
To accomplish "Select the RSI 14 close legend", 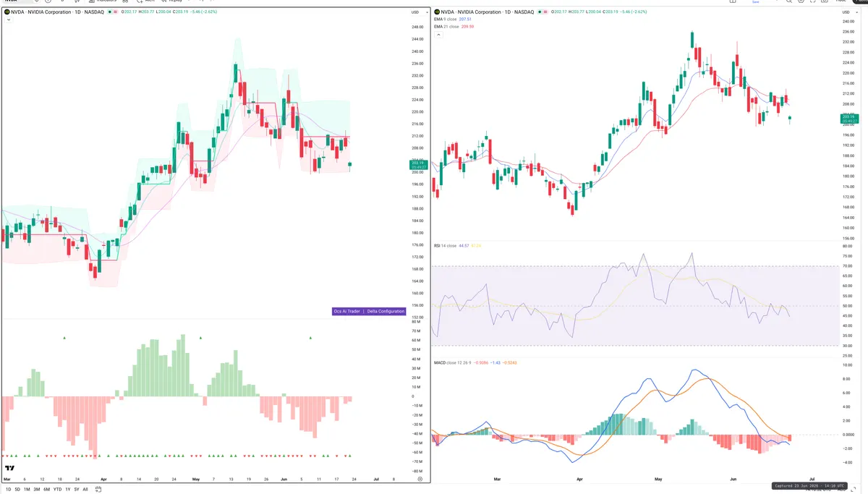I will point(445,246).
